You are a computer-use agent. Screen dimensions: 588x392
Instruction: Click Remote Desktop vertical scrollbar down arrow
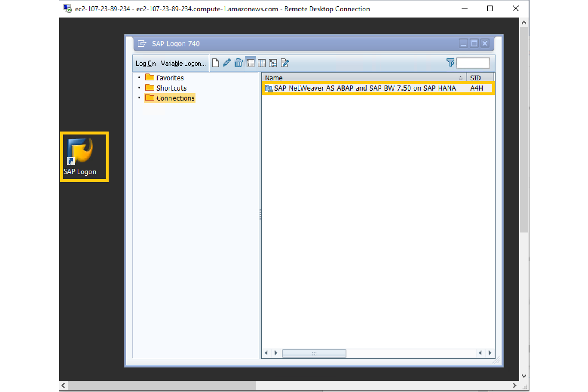(524, 376)
